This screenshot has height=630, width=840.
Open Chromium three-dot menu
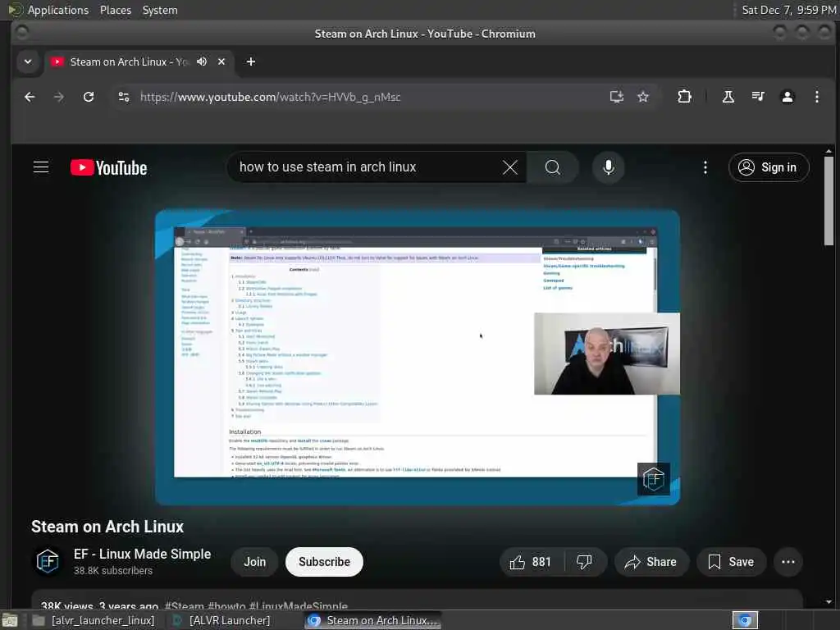(816, 97)
